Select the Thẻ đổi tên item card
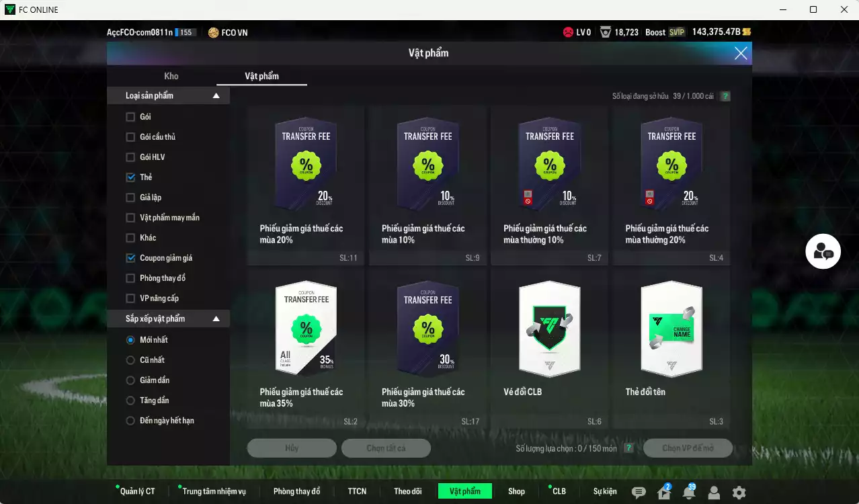 pos(671,348)
